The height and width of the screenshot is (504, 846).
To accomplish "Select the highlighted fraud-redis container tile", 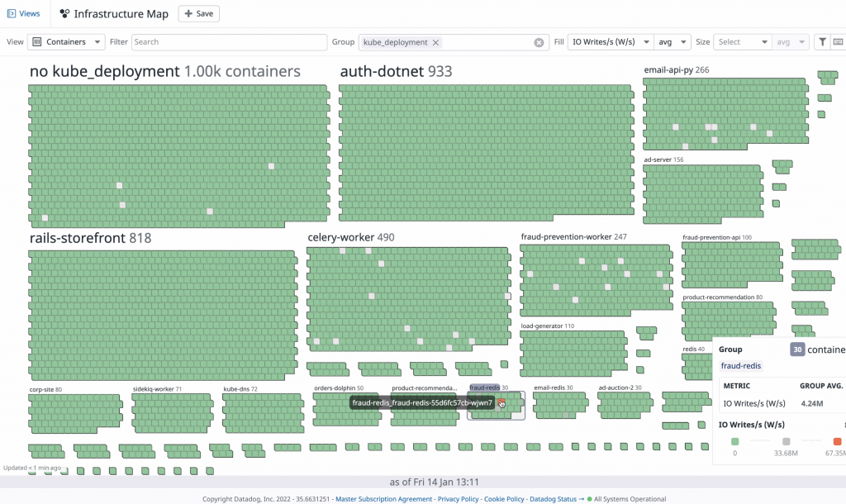I will coord(501,402).
